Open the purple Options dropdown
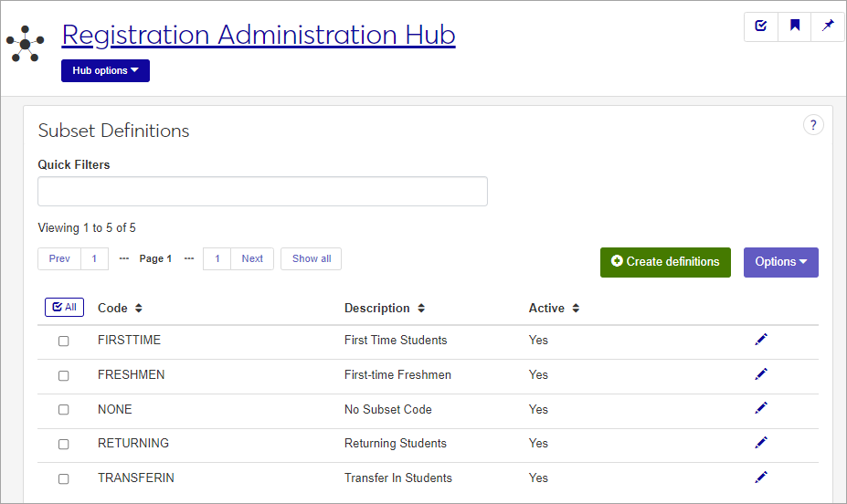 pyautogui.click(x=780, y=262)
